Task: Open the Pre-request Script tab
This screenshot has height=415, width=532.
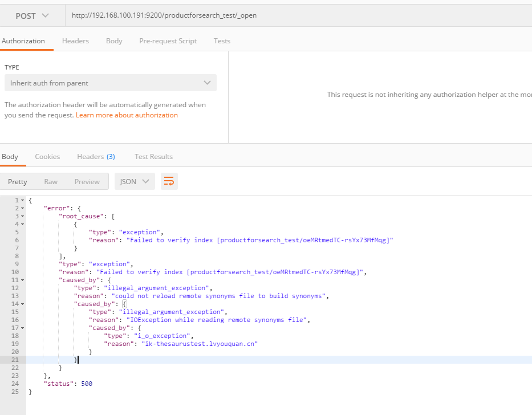Action: [168, 41]
